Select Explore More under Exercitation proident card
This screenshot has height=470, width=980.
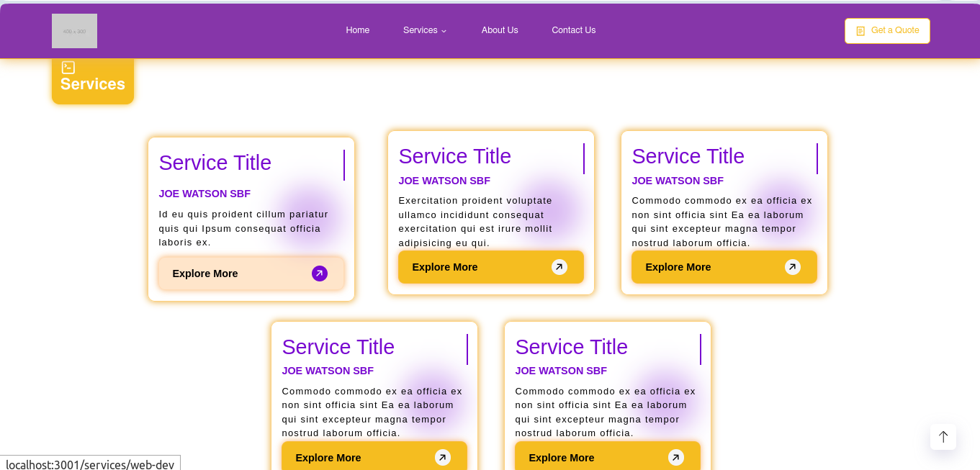491,267
